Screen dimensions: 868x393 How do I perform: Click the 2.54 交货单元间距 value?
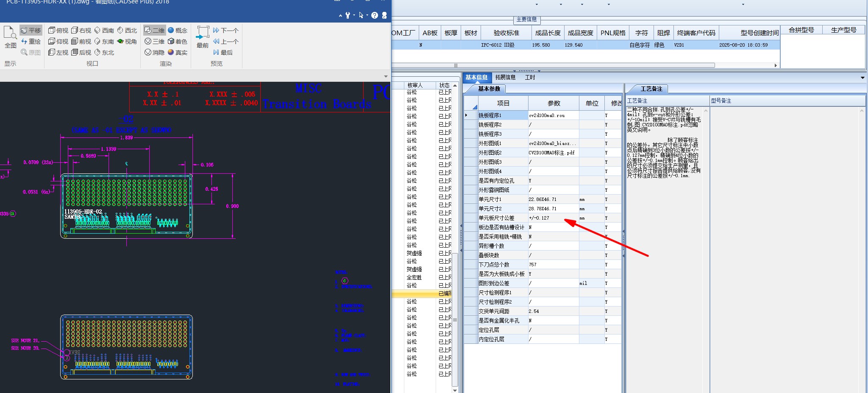pos(554,311)
